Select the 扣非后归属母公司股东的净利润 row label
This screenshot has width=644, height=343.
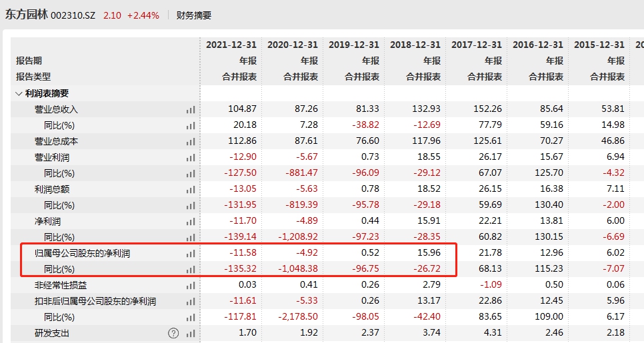[x=95, y=302]
